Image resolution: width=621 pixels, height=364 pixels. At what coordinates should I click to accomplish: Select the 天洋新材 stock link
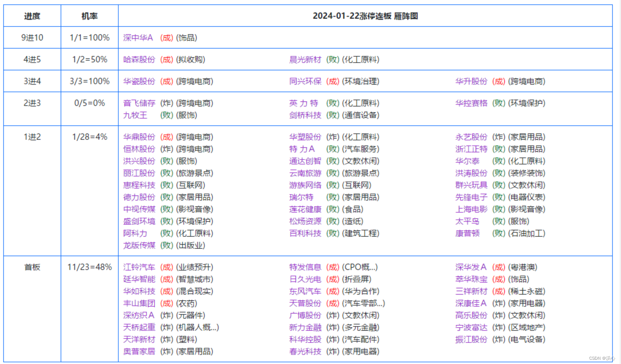(x=139, y=340)
